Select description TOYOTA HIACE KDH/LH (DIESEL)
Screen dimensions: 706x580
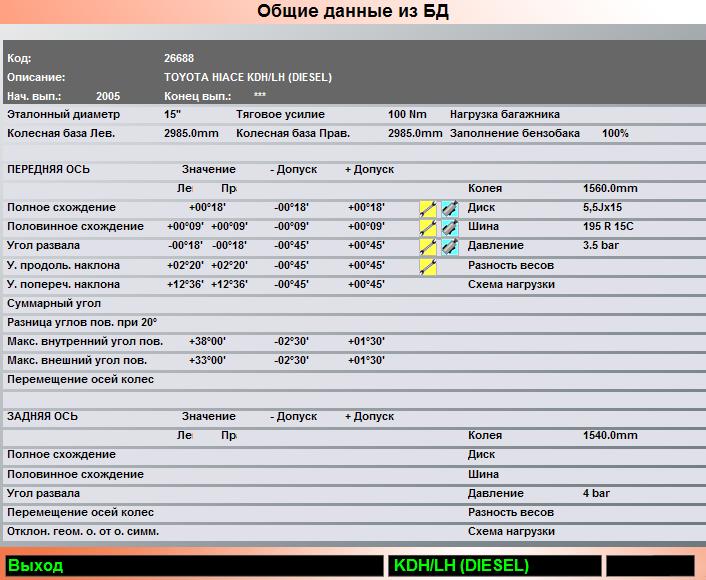(x=248, y=77)
